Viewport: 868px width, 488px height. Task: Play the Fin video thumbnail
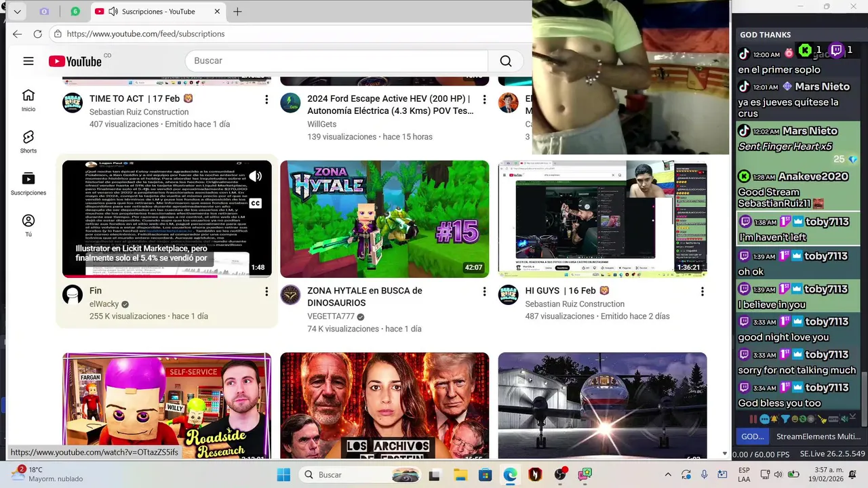pos(167,219)
